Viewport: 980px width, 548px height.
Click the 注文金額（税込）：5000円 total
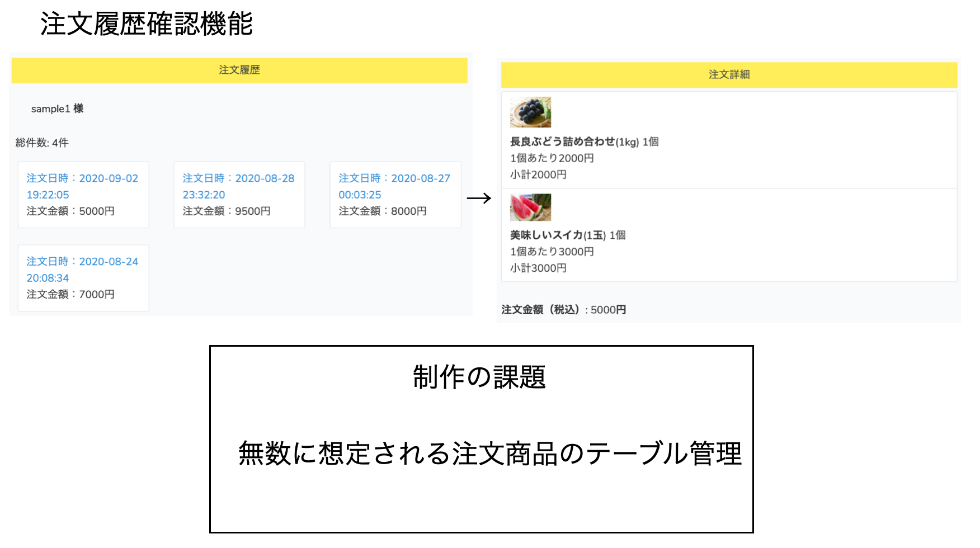563,309
